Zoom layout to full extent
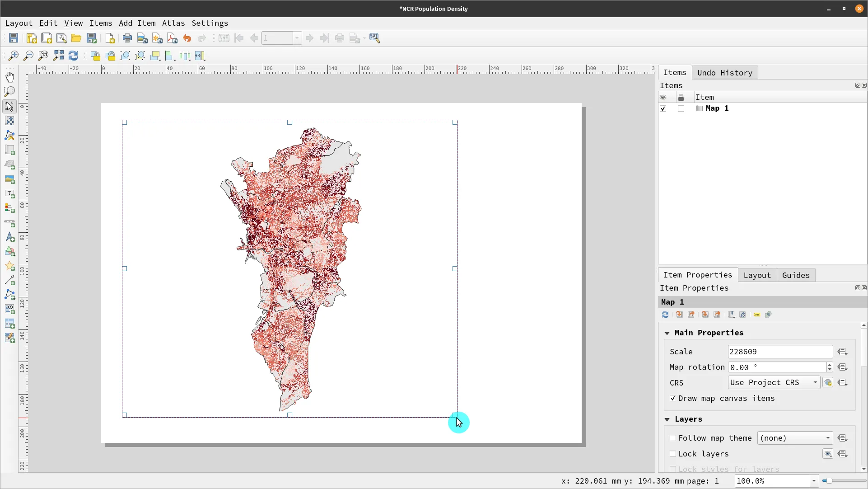This screenshot has width=868, height=489. 58,56
